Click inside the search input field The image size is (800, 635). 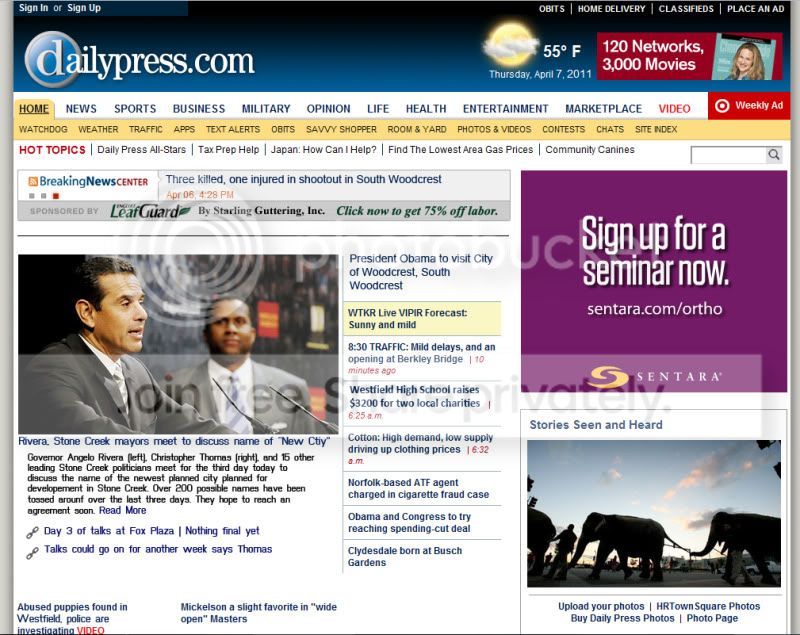pos(729,155)
